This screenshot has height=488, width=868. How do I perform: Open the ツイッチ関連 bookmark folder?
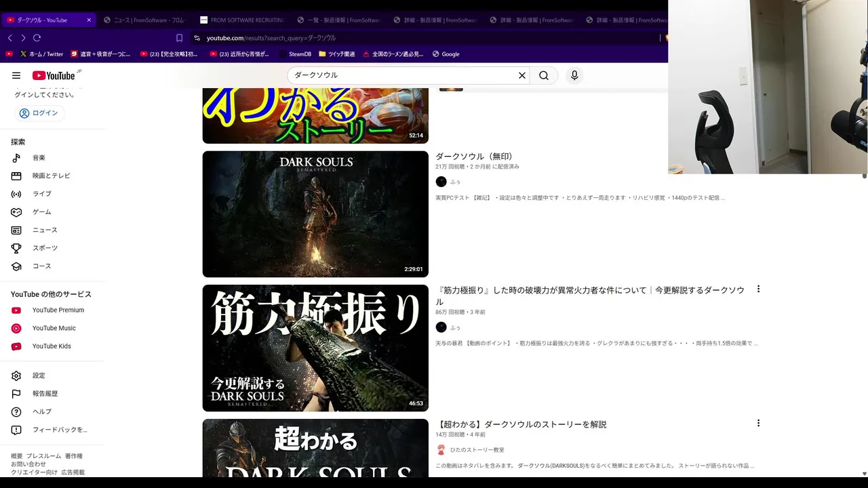[x=336, y=54]
